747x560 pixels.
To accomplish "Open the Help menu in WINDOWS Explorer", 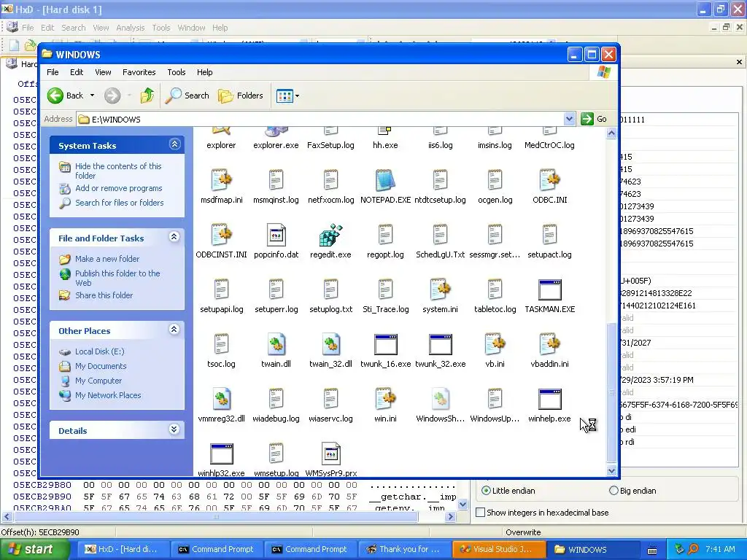I will 205,72.
